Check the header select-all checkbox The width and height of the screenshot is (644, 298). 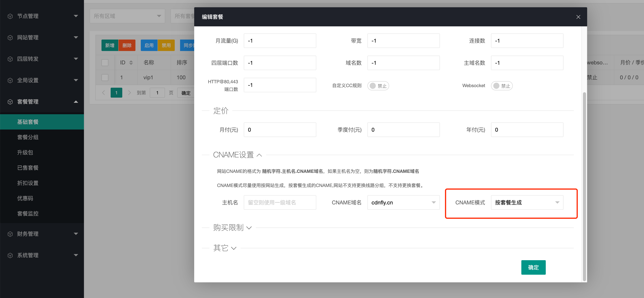pyautogui.click(x=105, y=63)
